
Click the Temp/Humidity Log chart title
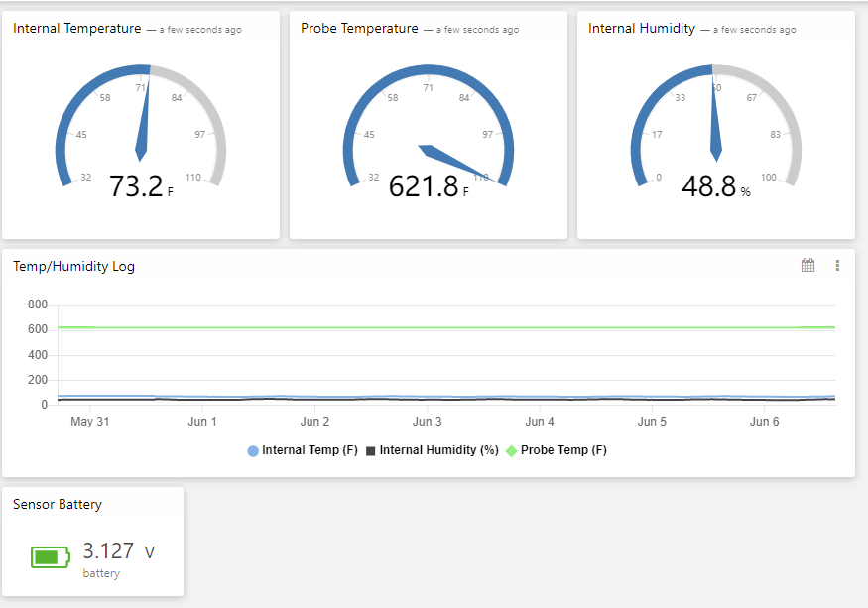[x=73, y=267]
